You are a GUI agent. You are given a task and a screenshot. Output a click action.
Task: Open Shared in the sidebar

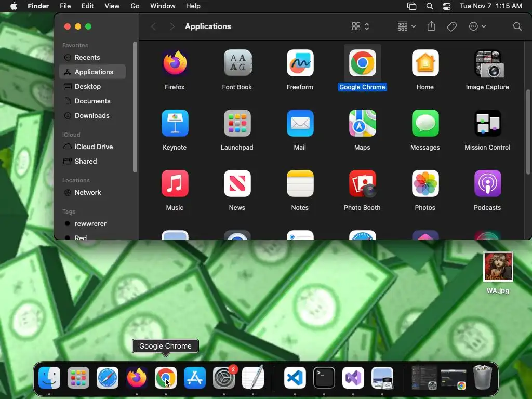[x=92, y=161]
